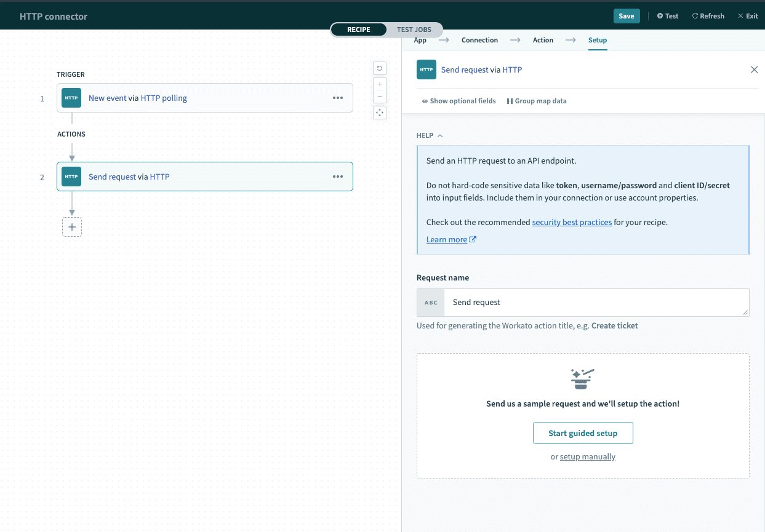Select the reset canvas view icon
This screenshot has width=765, height=532.
379,68
